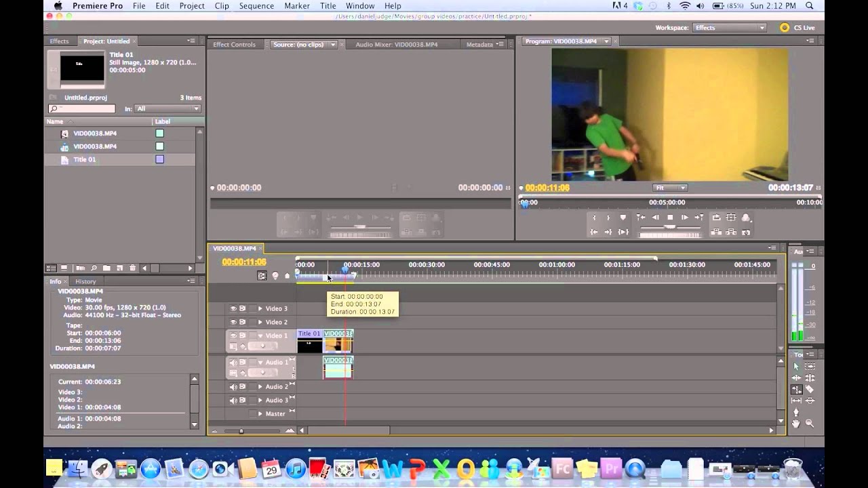Expand the Audio 2 track

pyautogui.click(x=260, y=387)
